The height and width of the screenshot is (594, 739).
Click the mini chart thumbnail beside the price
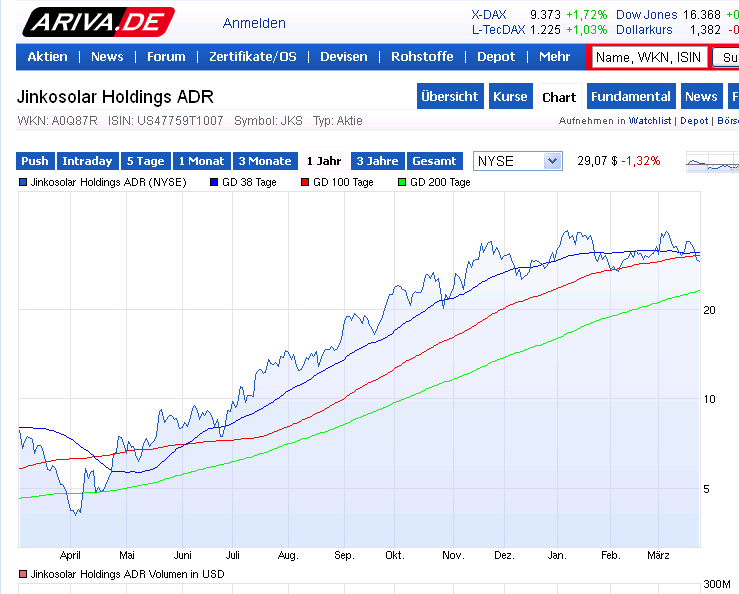click(x=712, y=162)
